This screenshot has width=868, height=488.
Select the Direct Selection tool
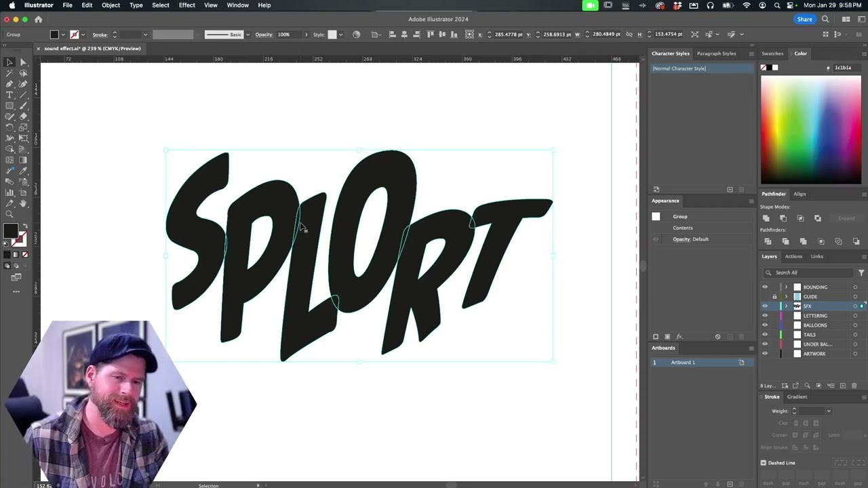tap(23, 62)
